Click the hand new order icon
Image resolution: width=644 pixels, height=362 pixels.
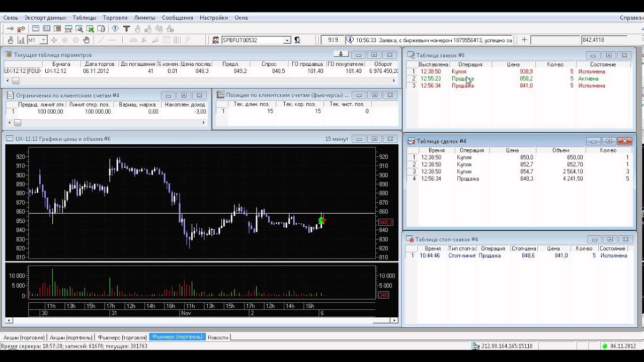(137, 29)
